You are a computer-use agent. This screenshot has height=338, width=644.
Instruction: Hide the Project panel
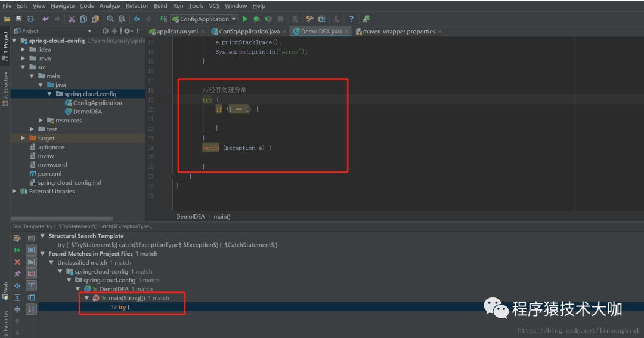pos(140,31)
